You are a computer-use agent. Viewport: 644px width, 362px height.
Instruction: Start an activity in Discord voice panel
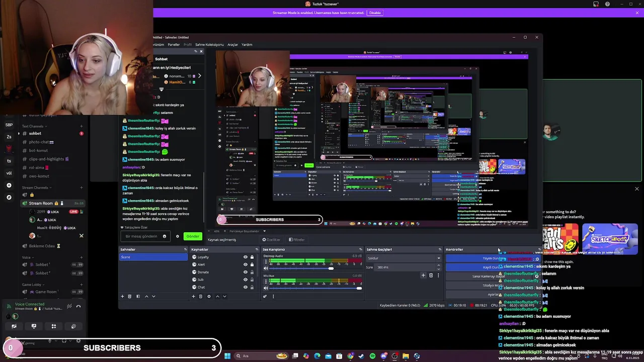pyautogui.click(x=53, y=326)
